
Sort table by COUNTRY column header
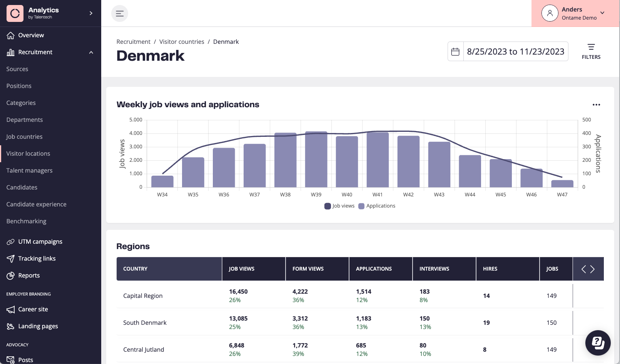tap(169, 269)
